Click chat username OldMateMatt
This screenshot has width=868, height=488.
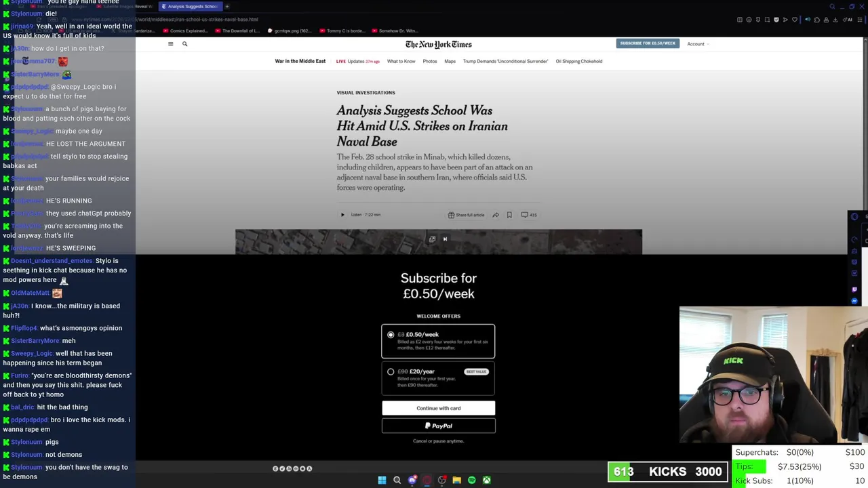click(30, 293)
